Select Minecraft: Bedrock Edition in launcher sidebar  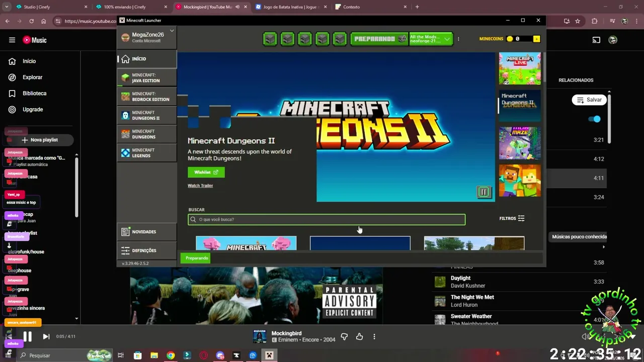(147, 97)
